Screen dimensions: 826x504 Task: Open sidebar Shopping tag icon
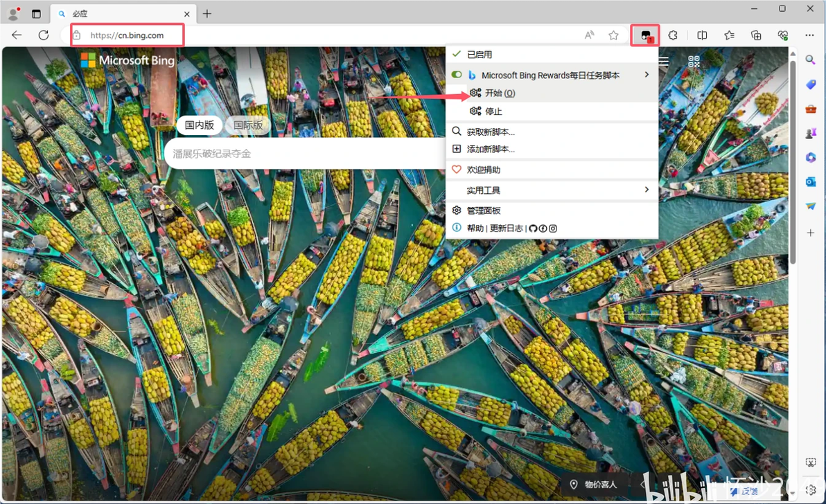pyautogui.click(x=811, y=84)
